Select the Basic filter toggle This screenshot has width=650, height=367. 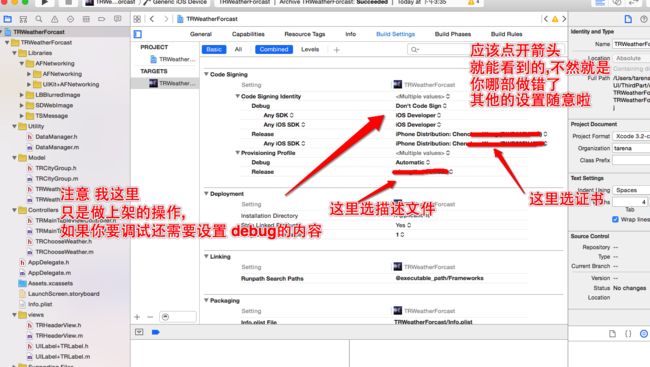[x=214, y=49]
